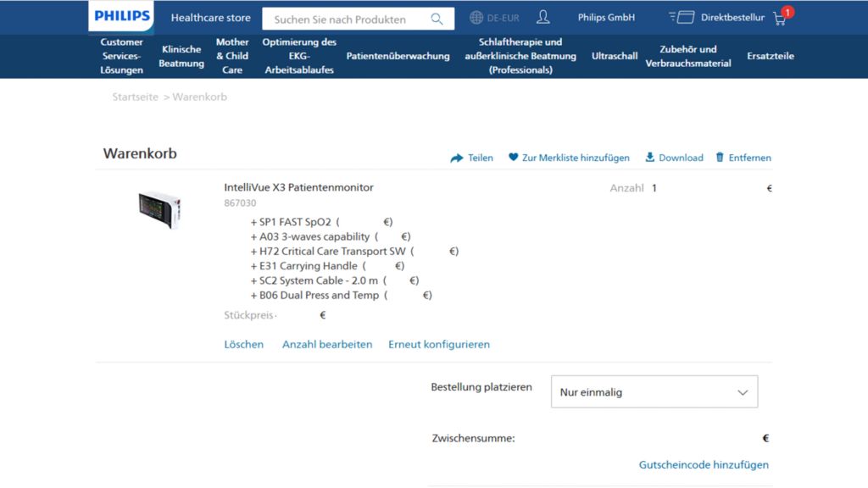Click Entfernen link text
Viewport: 868px width, 488px height.
coord(749,158)
